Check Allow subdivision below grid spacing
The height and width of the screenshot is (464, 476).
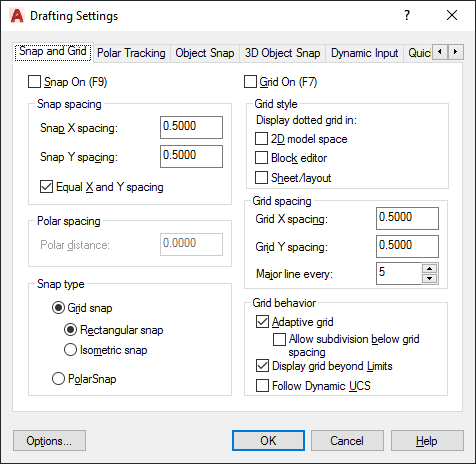(279, 339)
